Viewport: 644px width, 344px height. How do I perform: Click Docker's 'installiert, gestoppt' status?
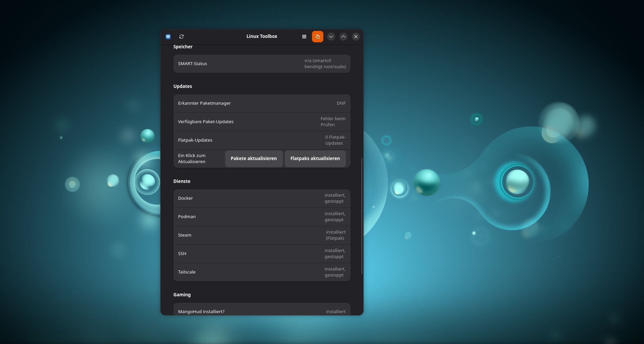[335, 198]
